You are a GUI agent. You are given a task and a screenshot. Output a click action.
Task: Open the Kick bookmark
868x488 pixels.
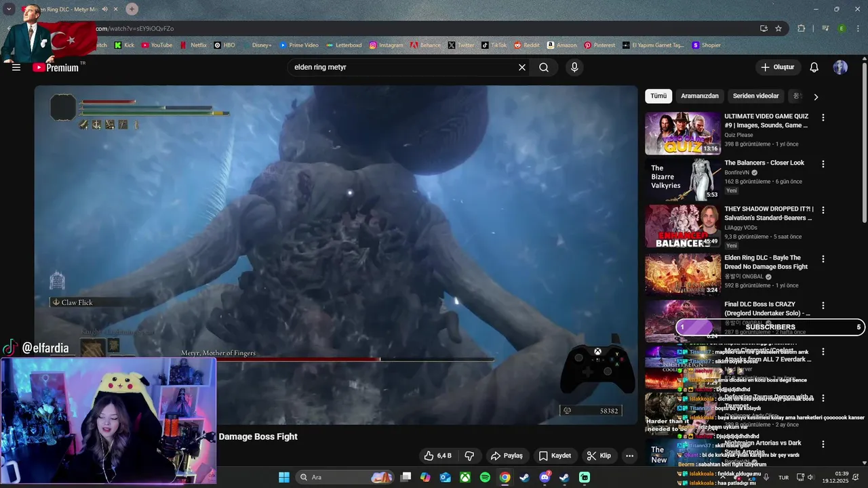click(124, 45)
